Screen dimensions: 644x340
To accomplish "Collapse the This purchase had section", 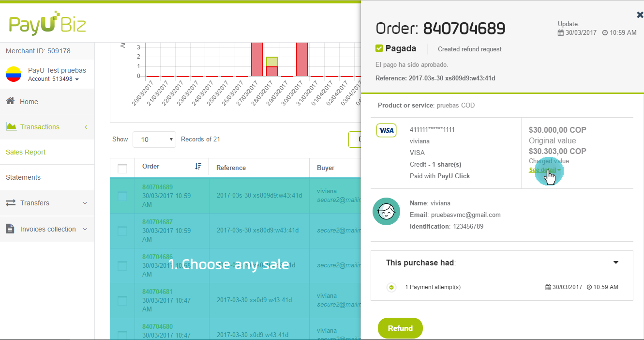I will point(615,263).
